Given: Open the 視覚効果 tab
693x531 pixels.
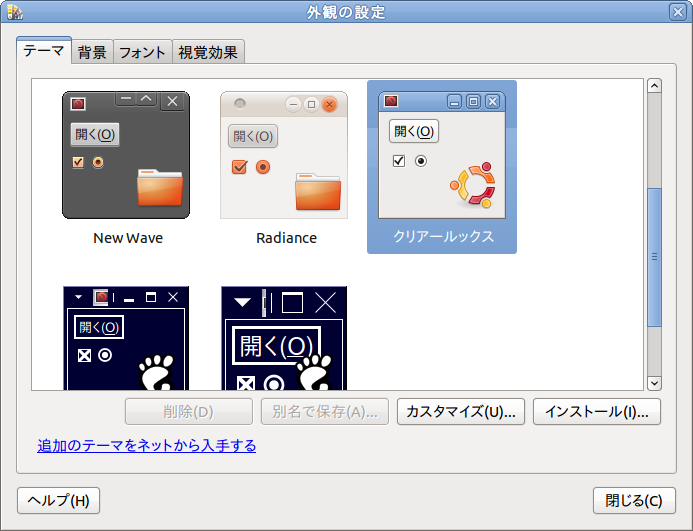Looking at the screenshot, I should (208, 52).
